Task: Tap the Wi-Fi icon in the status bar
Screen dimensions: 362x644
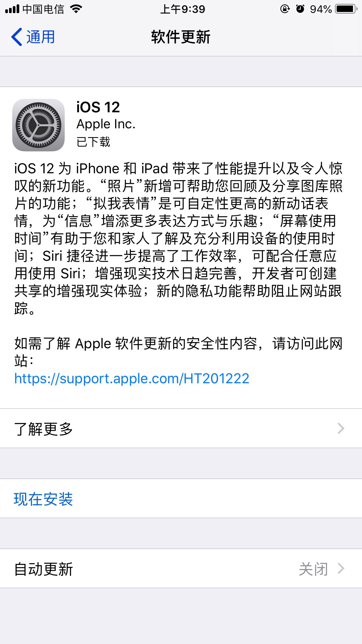Action: pyautogui.click(x=76, y=9)
